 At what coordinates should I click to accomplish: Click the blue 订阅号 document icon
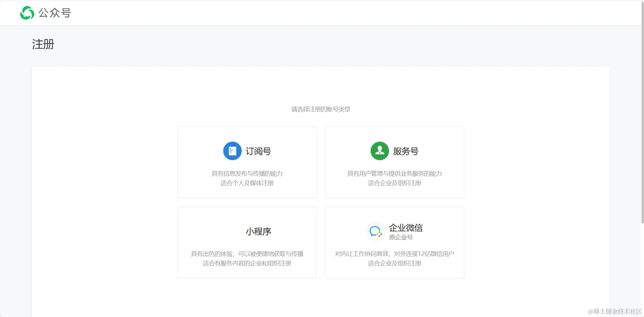point(232,151)
